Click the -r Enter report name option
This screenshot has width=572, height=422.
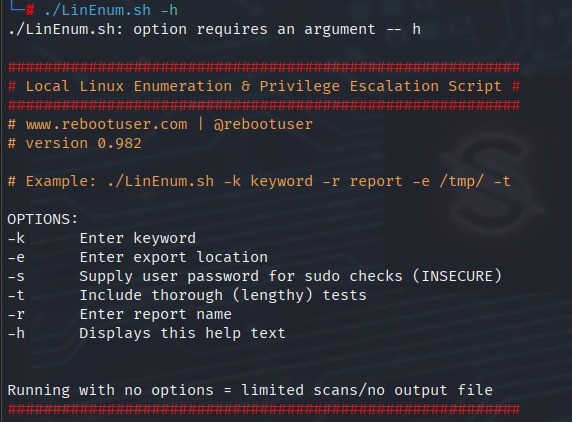click(x=120, y=314)
